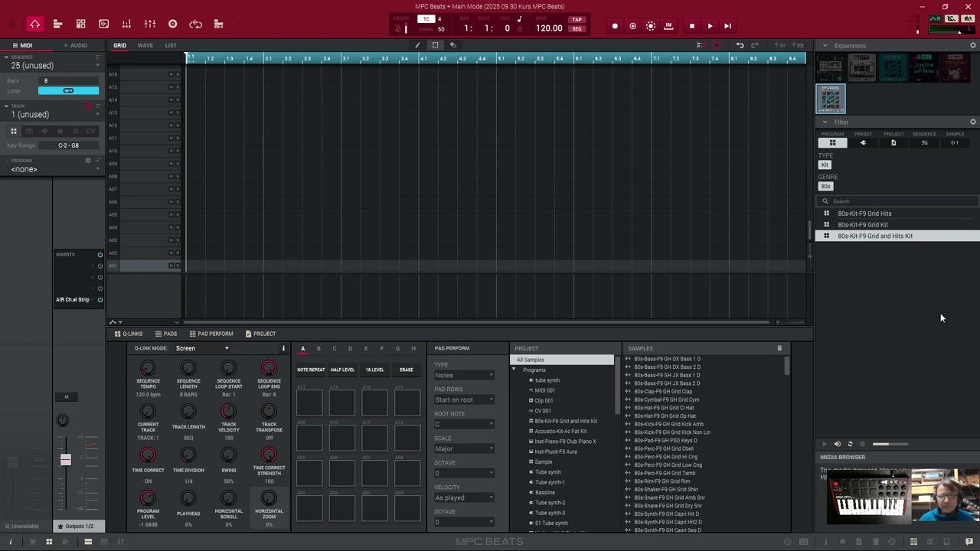Select the eraser tool
980x551 pixels.
(452, 45)
